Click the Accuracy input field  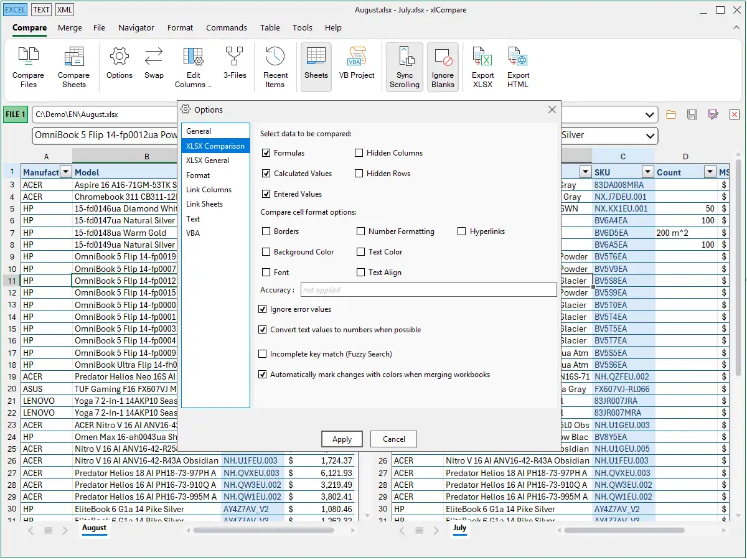(428, 290)
